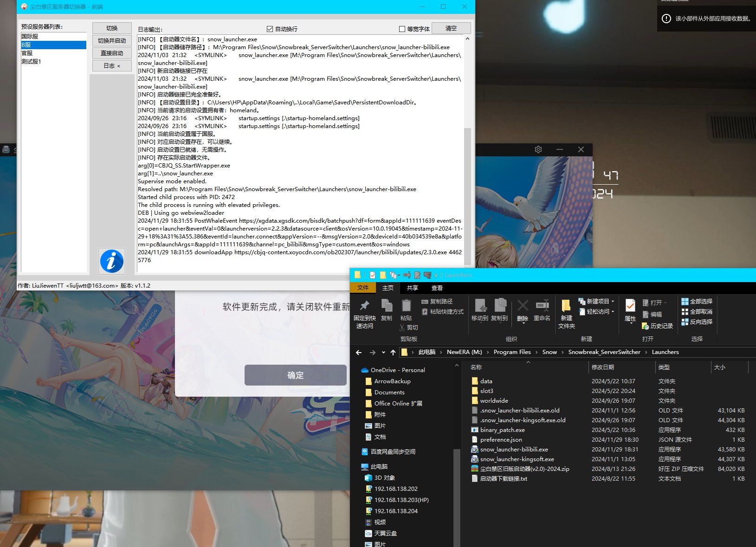Open the File (文件) ribbon tab

pos(363,288)
